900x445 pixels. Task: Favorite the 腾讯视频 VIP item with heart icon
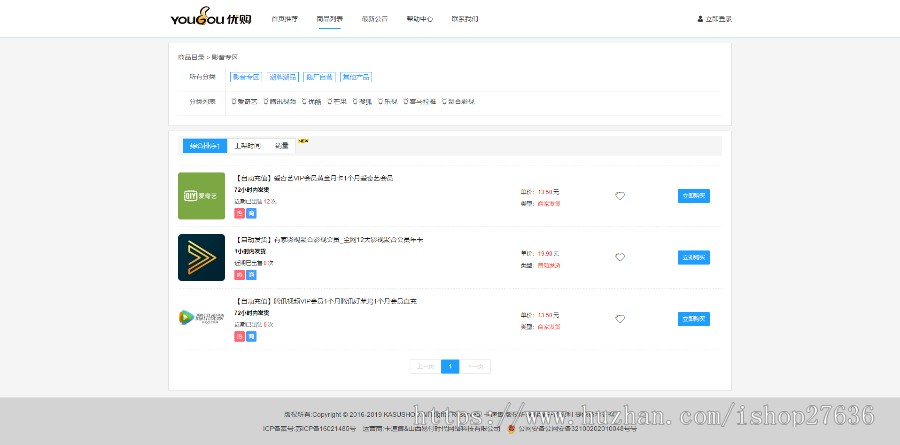pos(620,319)
